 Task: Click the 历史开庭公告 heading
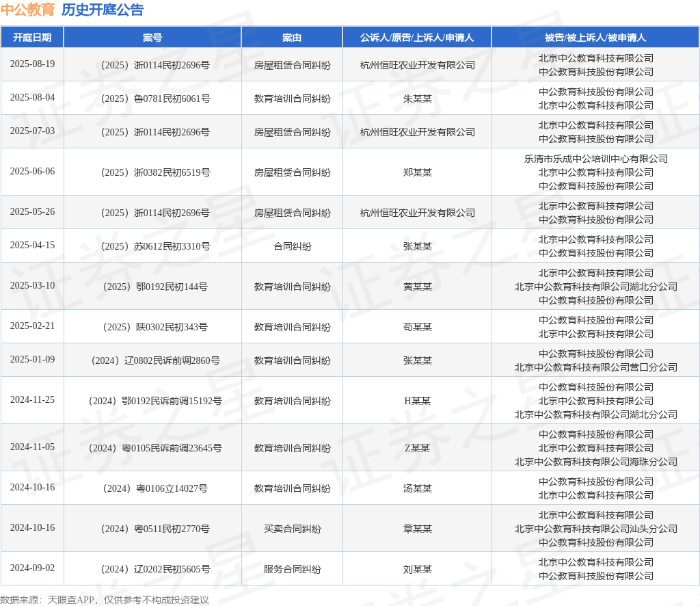pos(103,10)
